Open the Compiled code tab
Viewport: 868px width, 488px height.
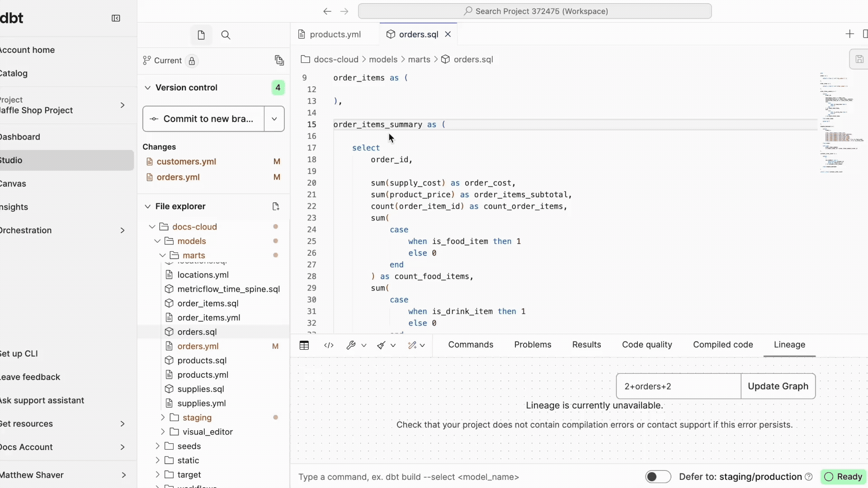(x=722, y=345)
